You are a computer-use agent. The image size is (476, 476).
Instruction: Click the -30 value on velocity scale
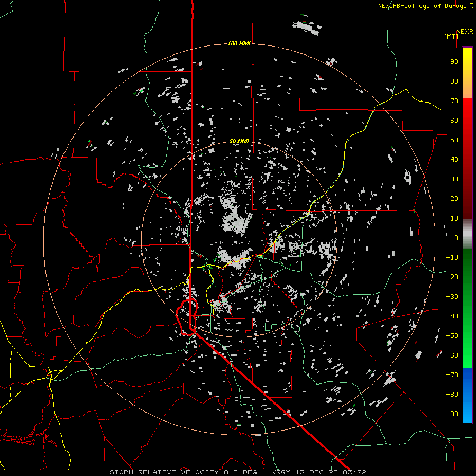(x=452, y=297)
